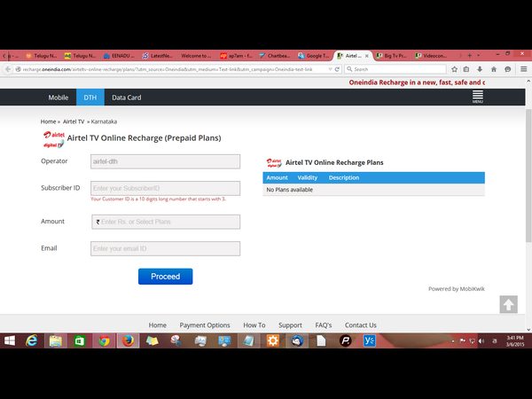Click the site MENU icon in header
This screenshot has height=399, width=532.
(x=477, y=96)
